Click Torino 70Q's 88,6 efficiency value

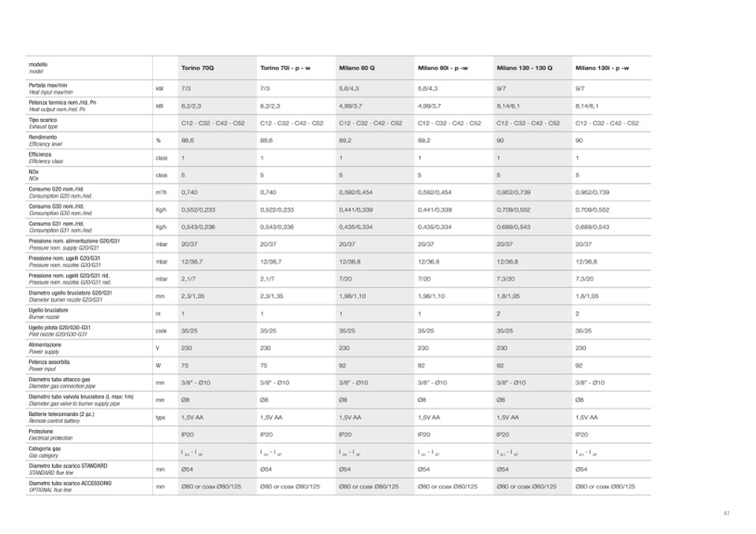pos(188,140)
